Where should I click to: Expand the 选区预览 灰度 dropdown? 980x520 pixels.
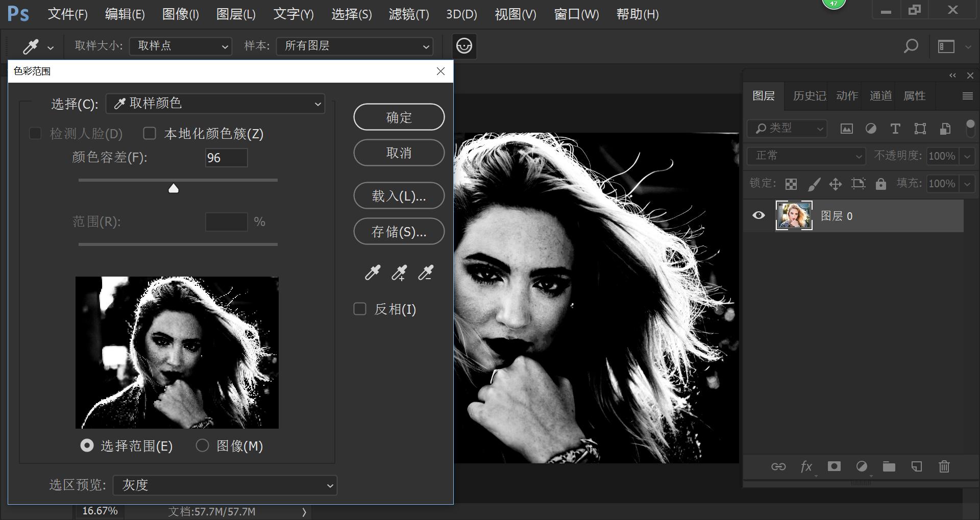tap(225, 485)
